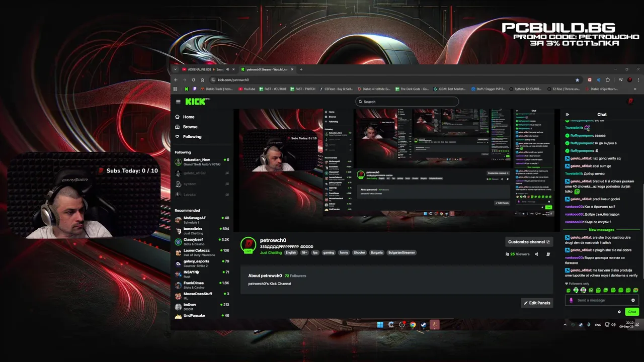Select the BulgarianStreamer tag

pos(401,252)
